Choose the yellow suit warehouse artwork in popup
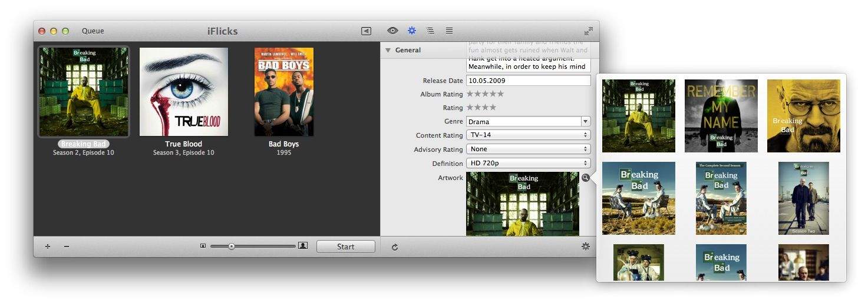The height and width of the screenshot is (306, 868). click(639, 116)
